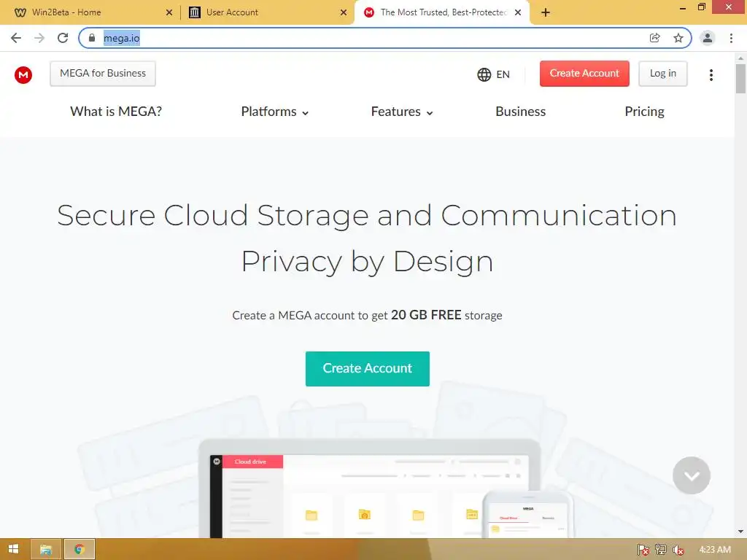Close the User Account tab
Viewport: 747px width, 560px height.
click(344, 12)
